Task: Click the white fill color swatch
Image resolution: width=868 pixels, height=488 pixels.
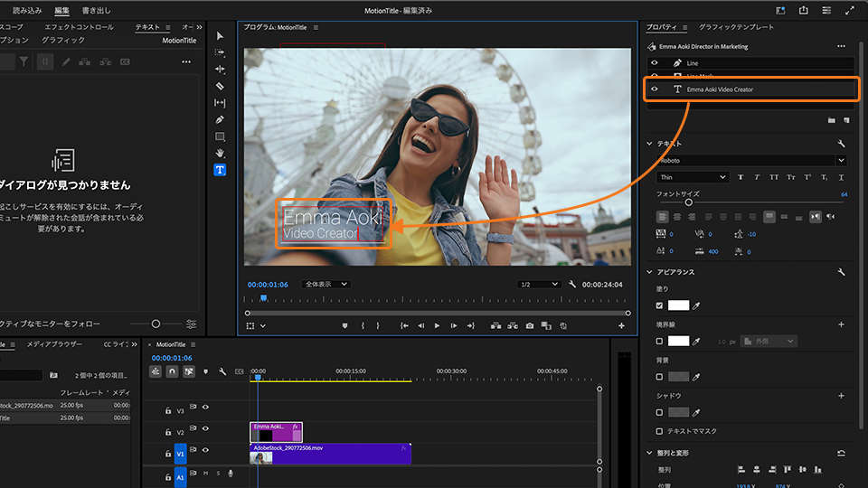Action: [x=678, y=305]
